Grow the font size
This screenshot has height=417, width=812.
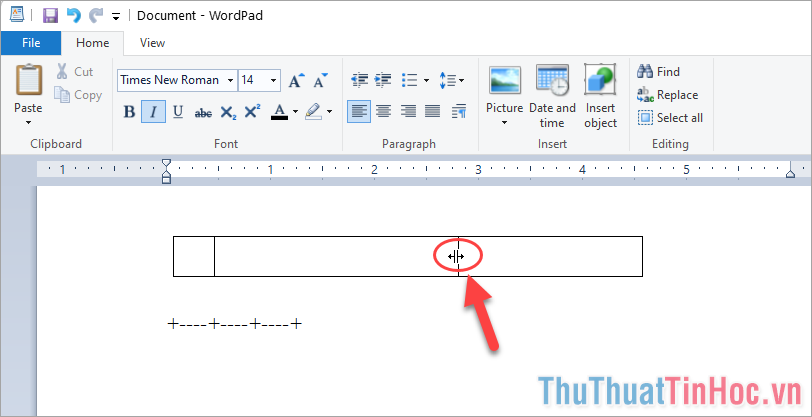pos(297,80)
